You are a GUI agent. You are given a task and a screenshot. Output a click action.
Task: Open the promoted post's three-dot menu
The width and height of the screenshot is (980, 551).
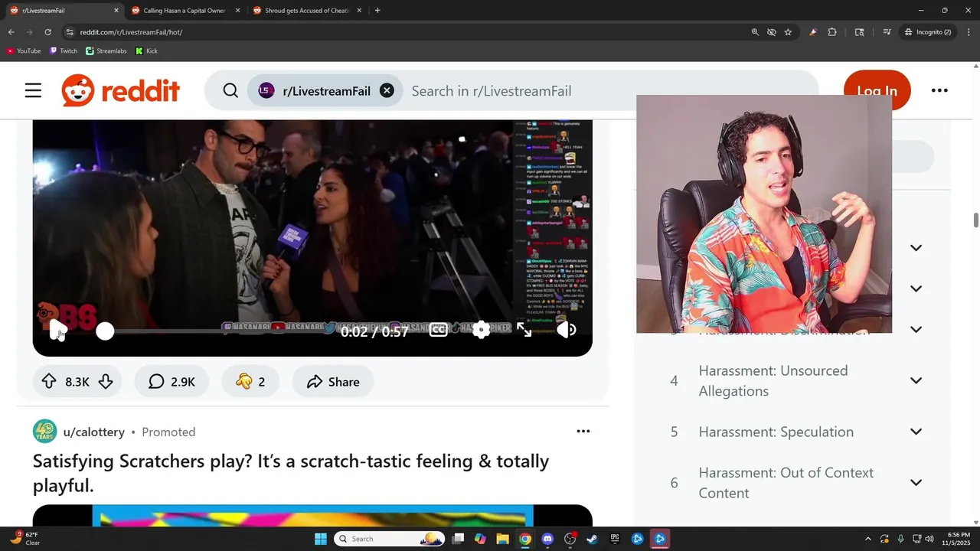click(583, 431)
